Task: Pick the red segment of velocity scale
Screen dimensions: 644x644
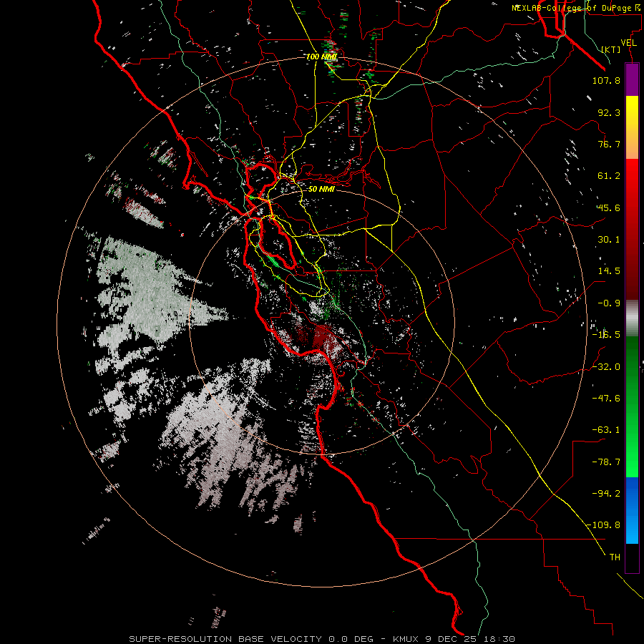Action: click(x=632, y=229)
